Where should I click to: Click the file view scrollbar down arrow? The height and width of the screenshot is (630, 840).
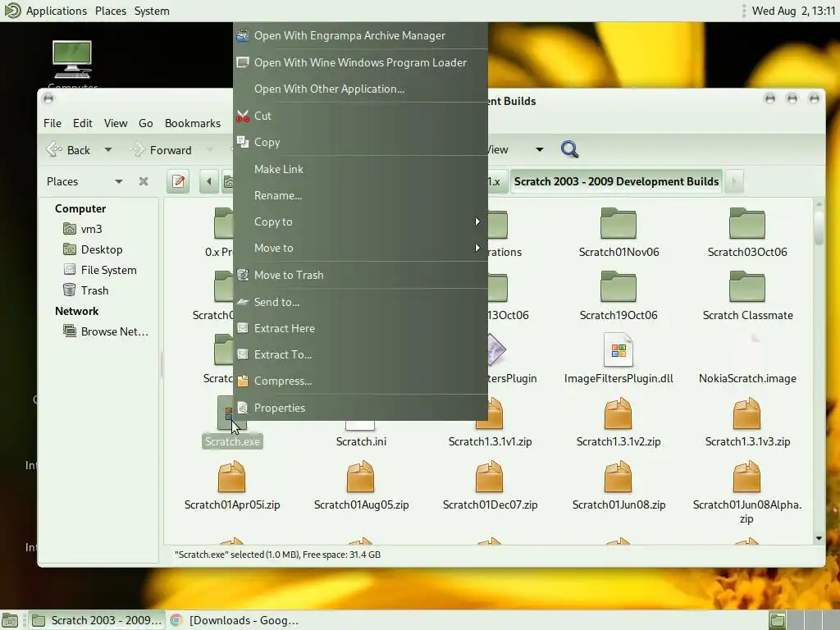pos(819,538)
